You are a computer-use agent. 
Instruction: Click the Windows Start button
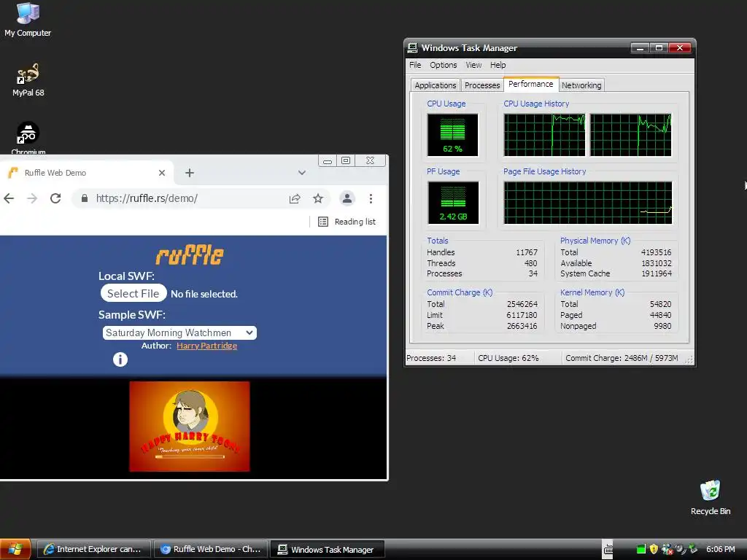click(x=15, y=550)
